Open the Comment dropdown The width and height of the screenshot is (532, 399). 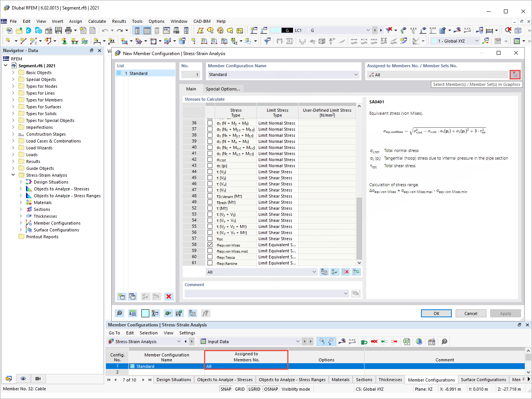pyautogui.click(x=346, y=293)
